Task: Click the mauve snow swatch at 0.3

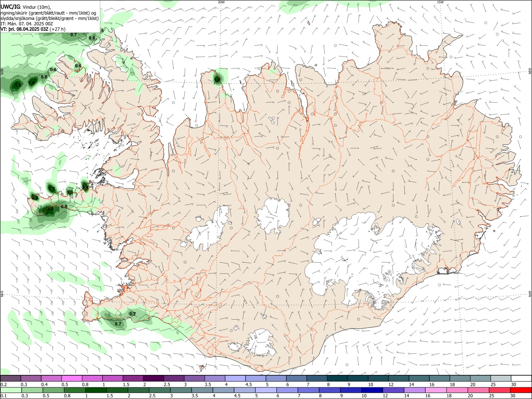Action: click(x=31, y=379)
